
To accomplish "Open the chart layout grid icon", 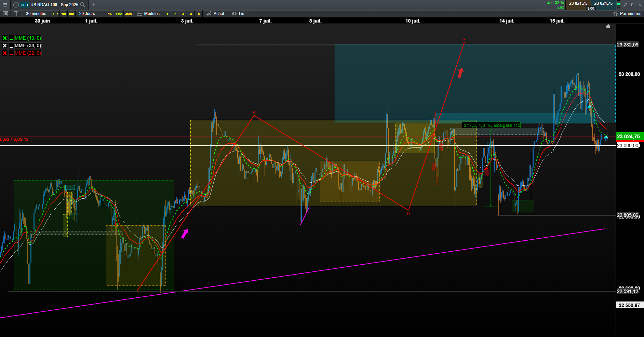I will coord(16,14).
